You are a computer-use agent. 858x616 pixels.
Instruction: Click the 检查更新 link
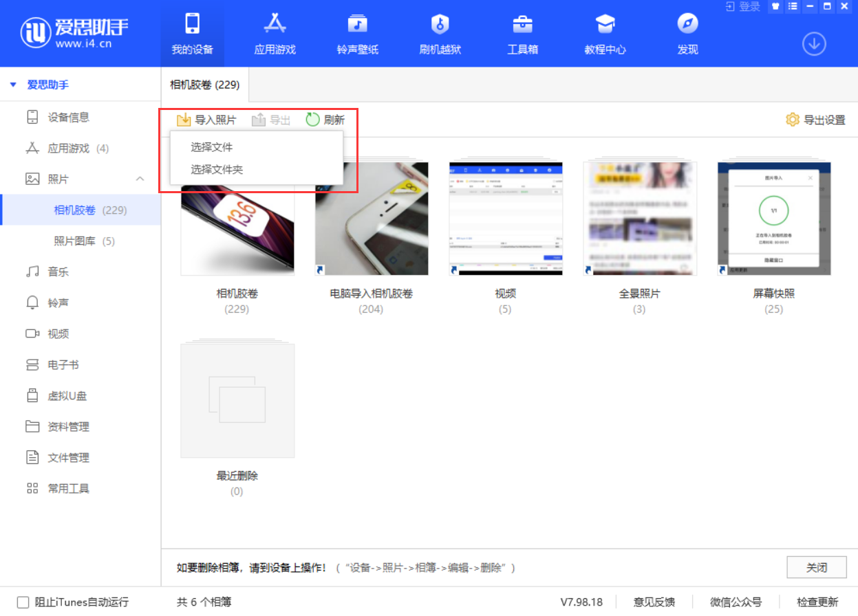818,602
